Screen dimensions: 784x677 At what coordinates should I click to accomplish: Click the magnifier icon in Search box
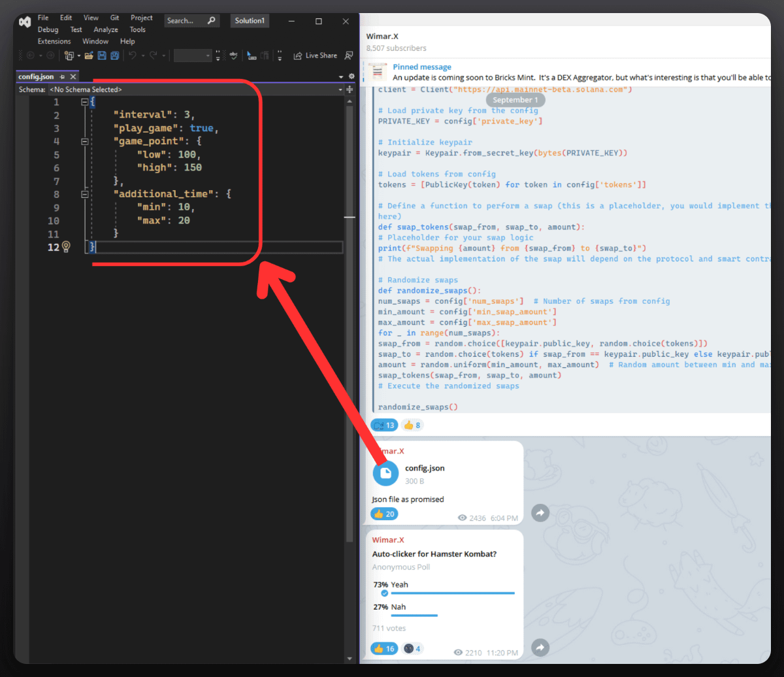click(212, 21)
